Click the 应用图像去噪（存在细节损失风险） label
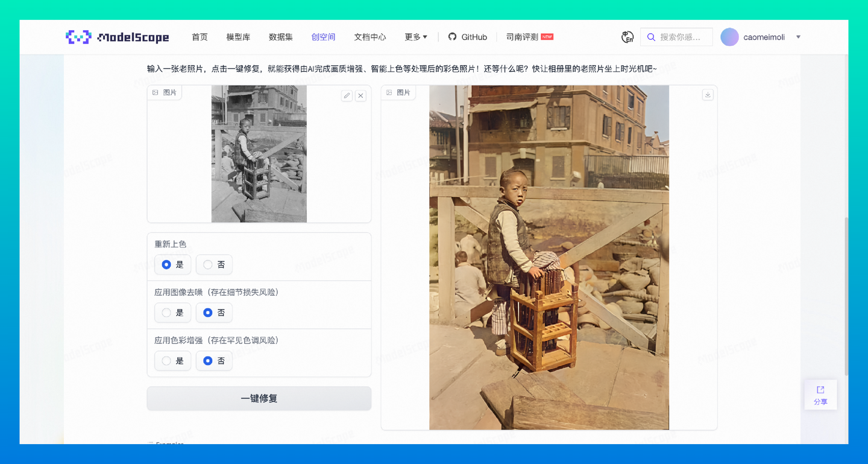 pyautogui.click(x=216, y=292)
